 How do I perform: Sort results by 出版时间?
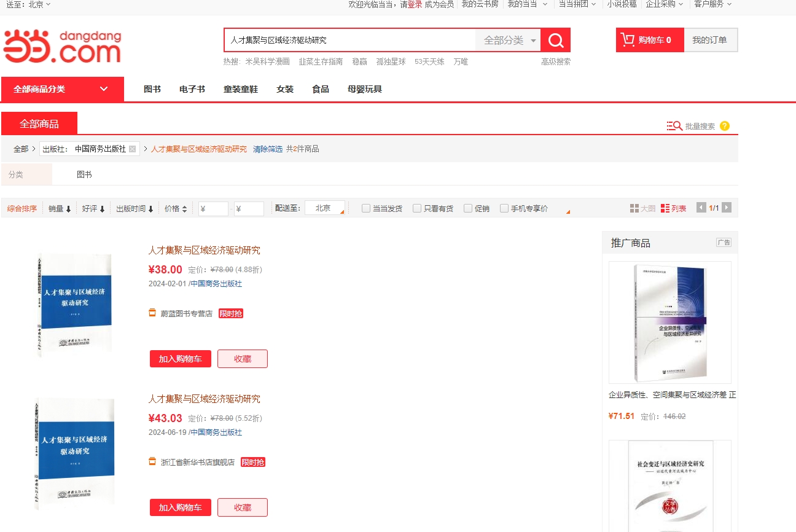point(135,209)
